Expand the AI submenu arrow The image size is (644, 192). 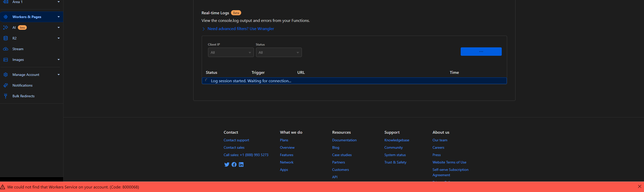[x=59, y=28]
